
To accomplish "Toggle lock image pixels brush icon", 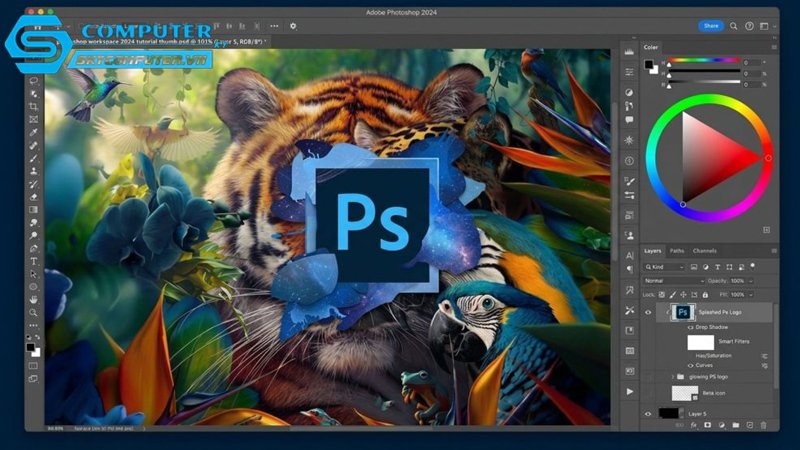I will click(x=672, y=295).
